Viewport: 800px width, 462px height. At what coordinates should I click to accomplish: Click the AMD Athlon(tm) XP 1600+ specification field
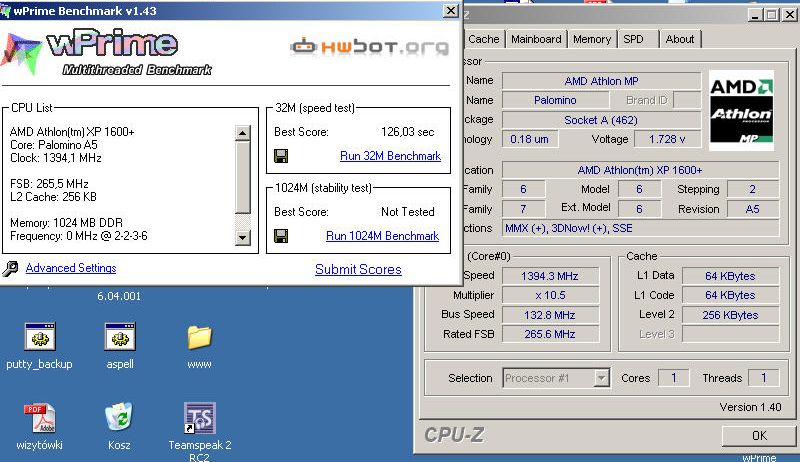[640, 170]
